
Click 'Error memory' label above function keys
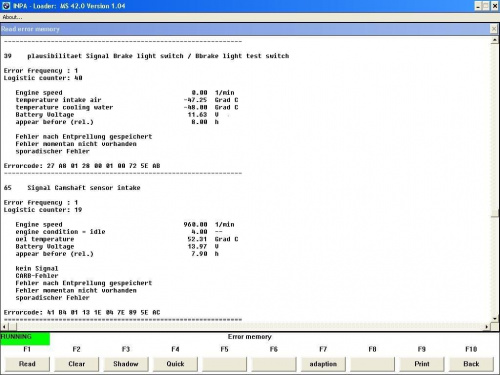(x=250, y=337)
